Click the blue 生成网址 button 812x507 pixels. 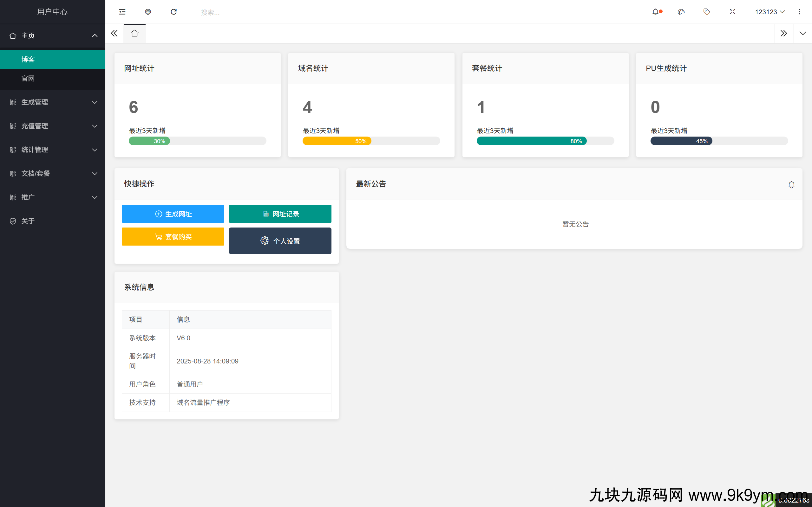coord(173,214)
